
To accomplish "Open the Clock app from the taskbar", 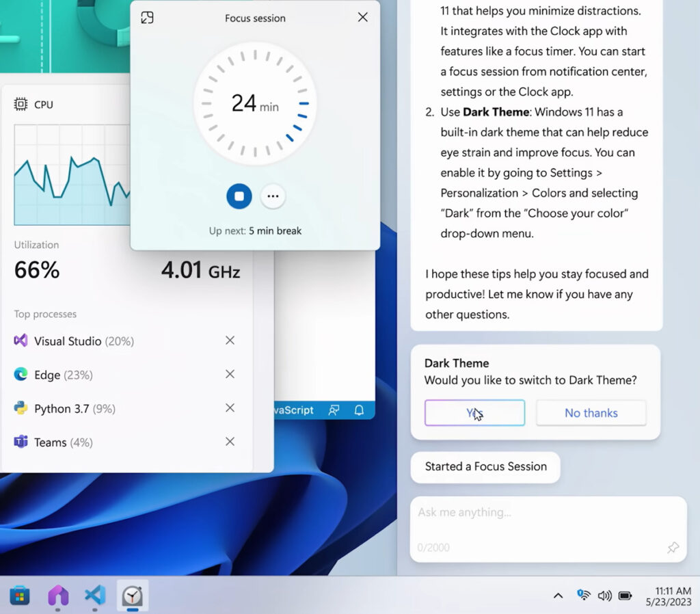I will [x=133, y=596].
